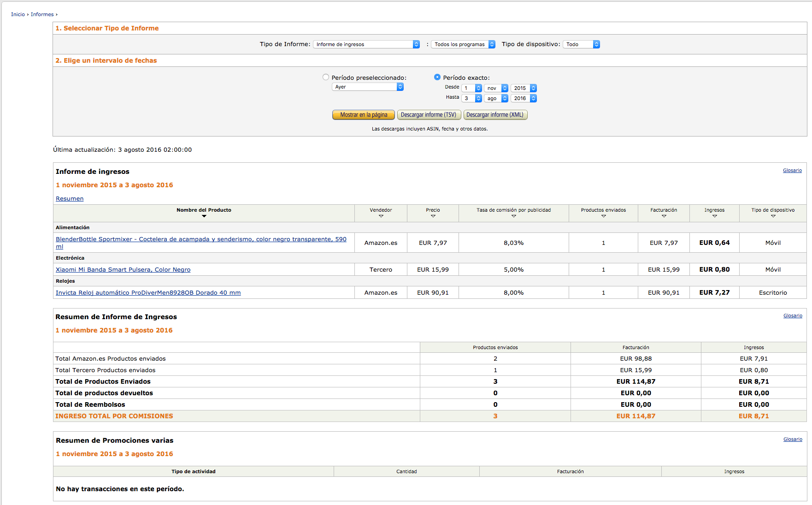Open the Hasta day dropdown
Image resolution: width=812 pixels, height=505 pixels.
(x=471, y=98)
